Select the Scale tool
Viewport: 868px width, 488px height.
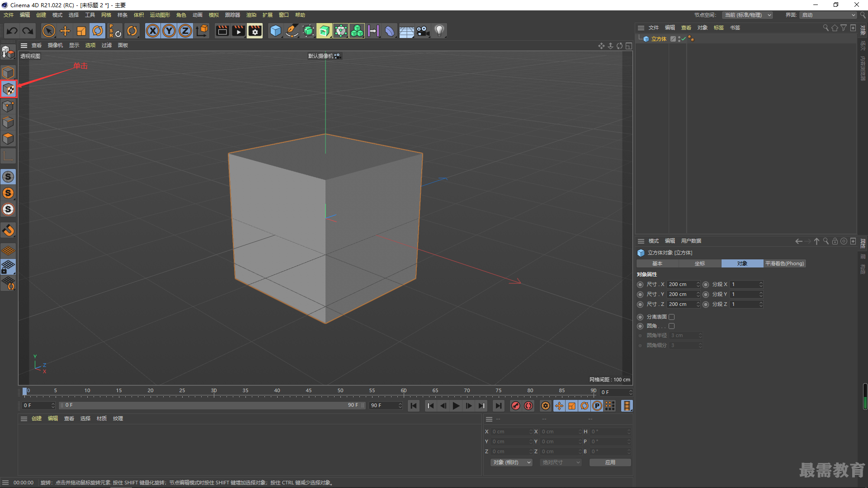81,31
